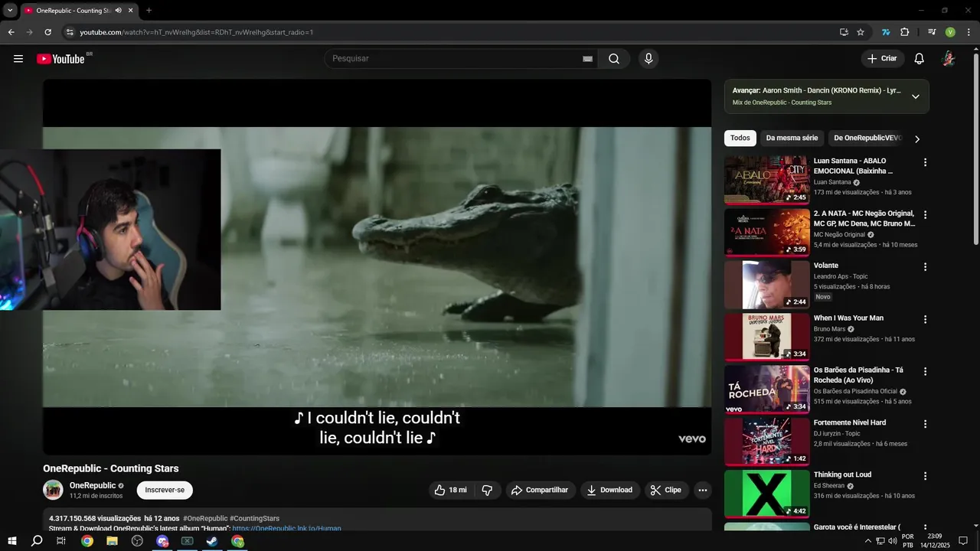
Task: Open A NATA MC Negão thumbnail
Action: (x=766, y=232)
